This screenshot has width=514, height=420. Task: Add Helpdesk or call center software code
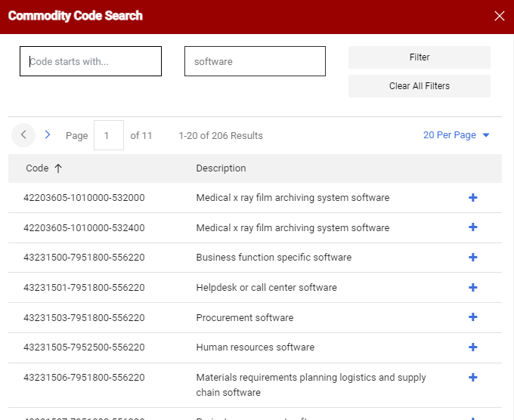click(x=473, y=288)
